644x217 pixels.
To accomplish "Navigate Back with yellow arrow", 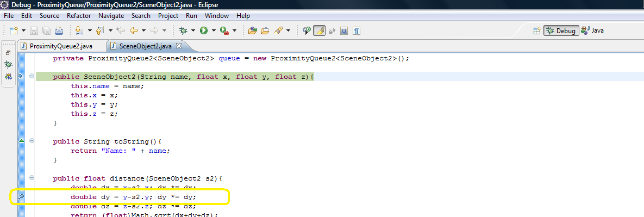I will (134, 30).
